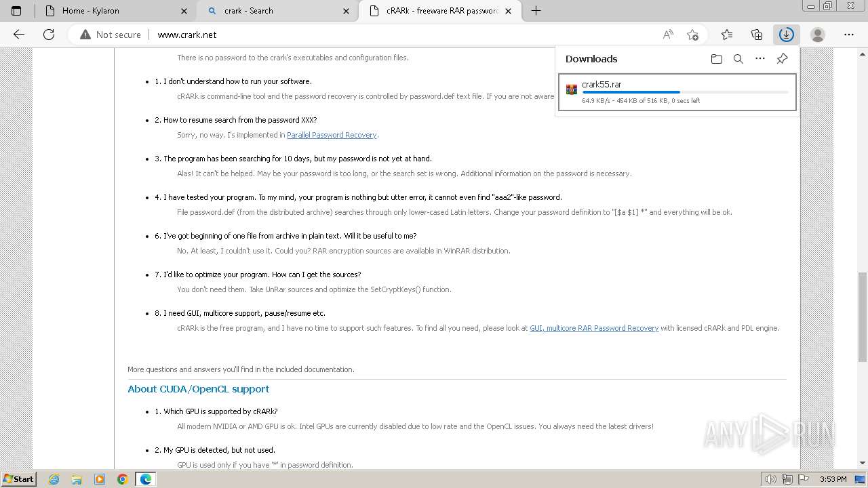Click the network tray icon

(x=787, y=479)
